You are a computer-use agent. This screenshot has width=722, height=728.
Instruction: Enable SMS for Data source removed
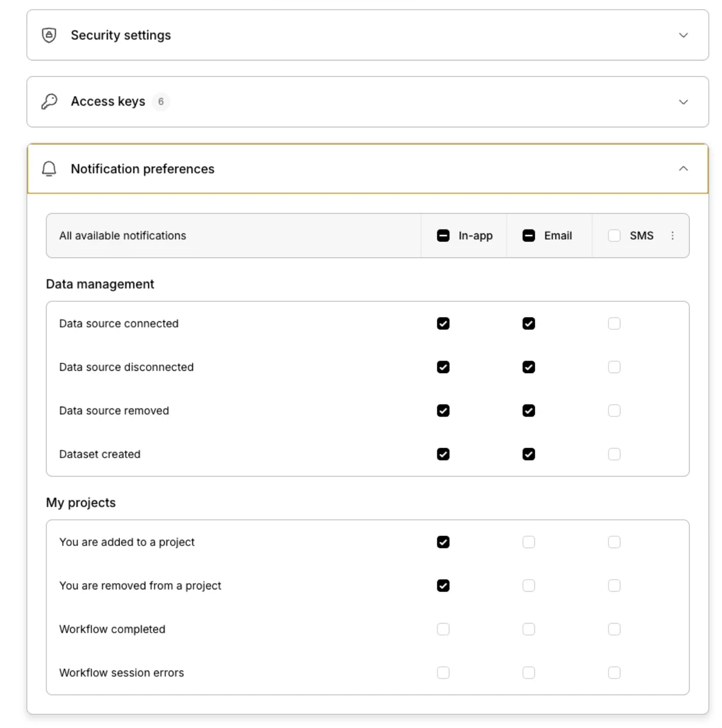(614, 411)
